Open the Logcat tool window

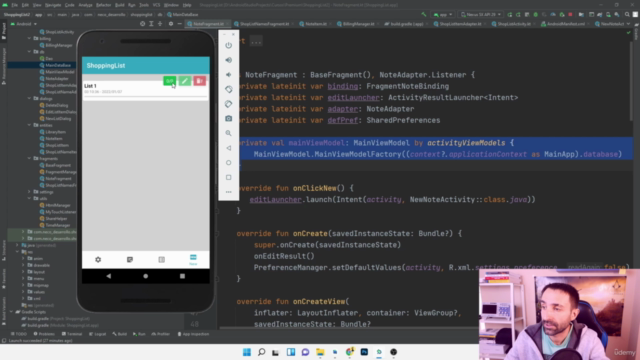pyautogui.click(x=98, y=334)
